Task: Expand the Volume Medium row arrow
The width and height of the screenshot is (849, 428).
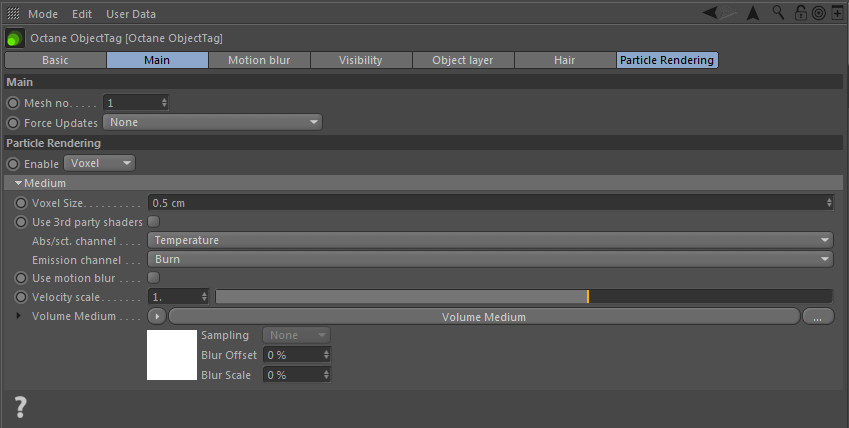Action: [18, 315]
